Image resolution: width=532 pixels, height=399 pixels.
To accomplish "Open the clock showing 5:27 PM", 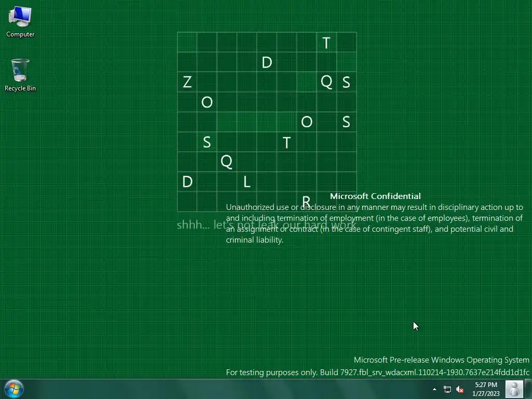I will [486, 389].
